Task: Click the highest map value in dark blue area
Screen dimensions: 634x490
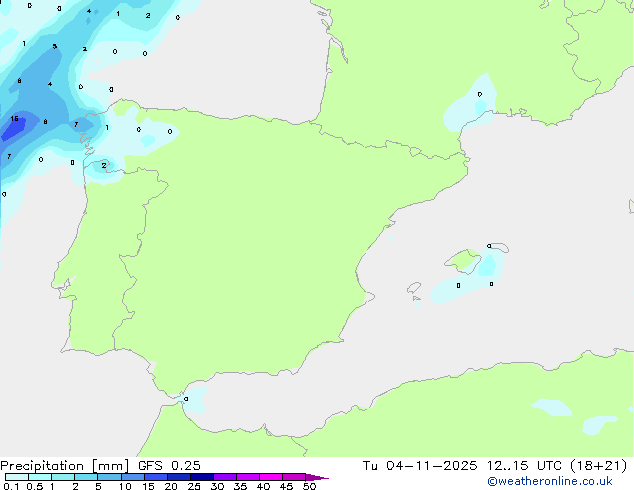Action: click(x=15, y=118)
